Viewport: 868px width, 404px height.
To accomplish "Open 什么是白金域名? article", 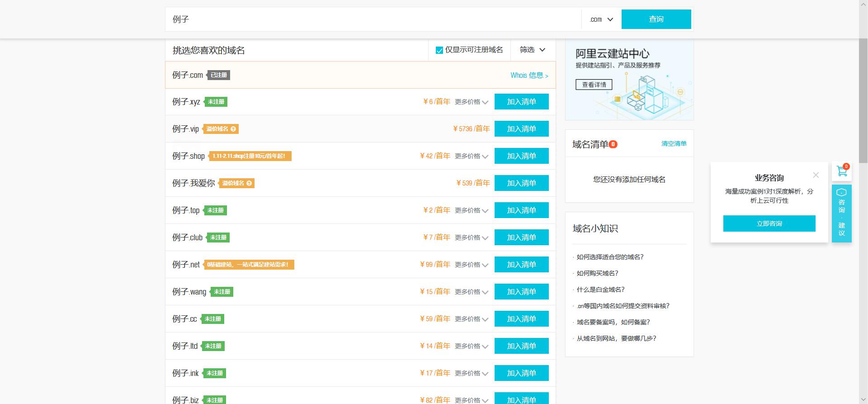I will pyautogui.click(x=600, y=290).
